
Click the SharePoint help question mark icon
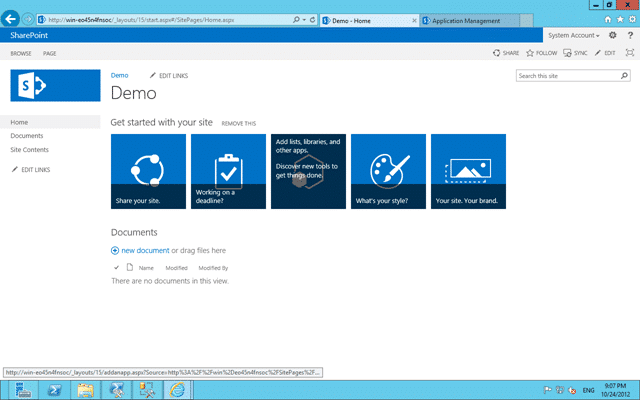(630, 36)
